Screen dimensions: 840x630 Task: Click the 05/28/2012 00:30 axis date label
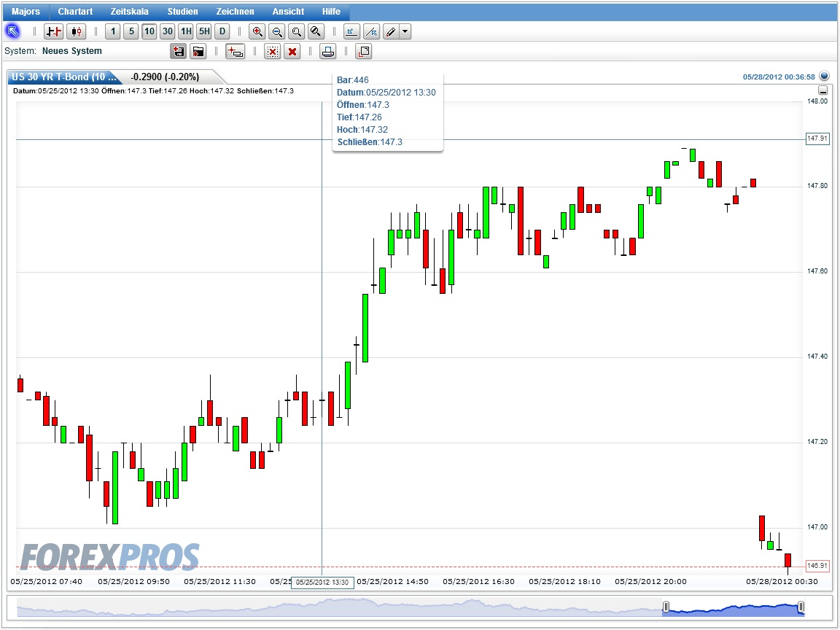pyautogui.click(x=782, y=581)
